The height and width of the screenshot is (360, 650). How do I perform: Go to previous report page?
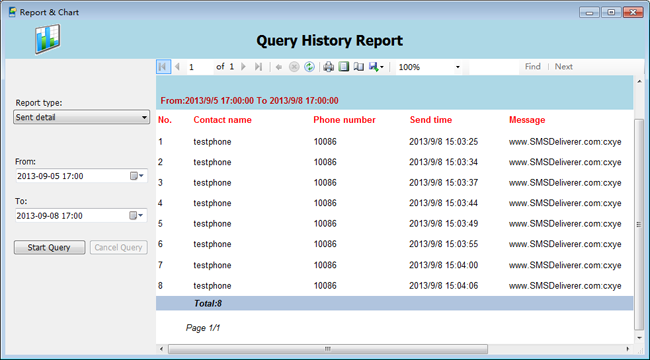pos(177,67)
